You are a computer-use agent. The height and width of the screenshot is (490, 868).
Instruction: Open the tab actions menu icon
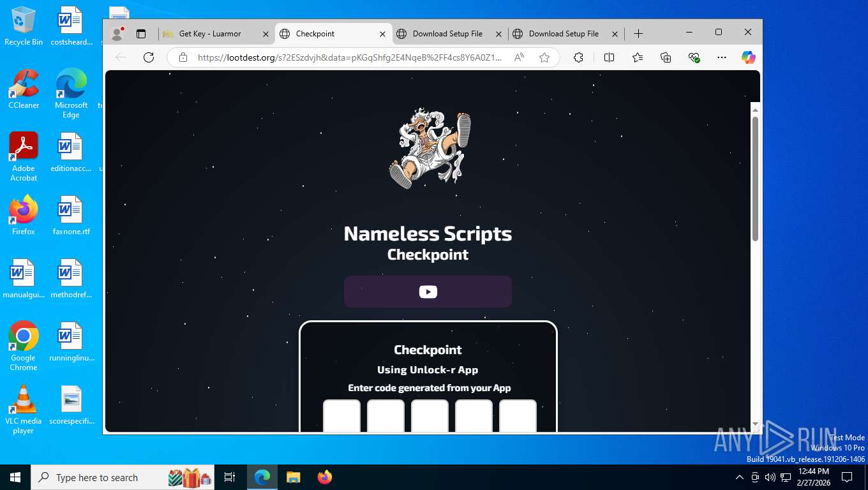[x=141, y=34]
